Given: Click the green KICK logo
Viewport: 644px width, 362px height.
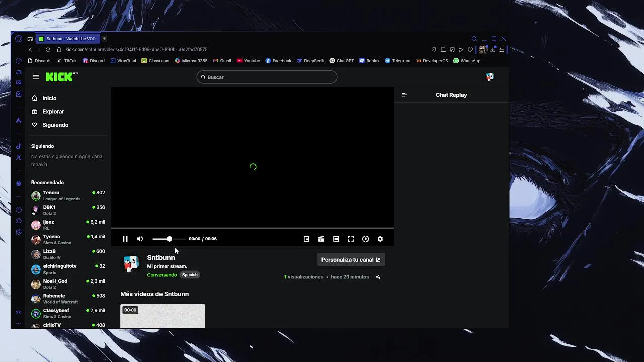Looking at the screenshot, I should coord(61,77).
